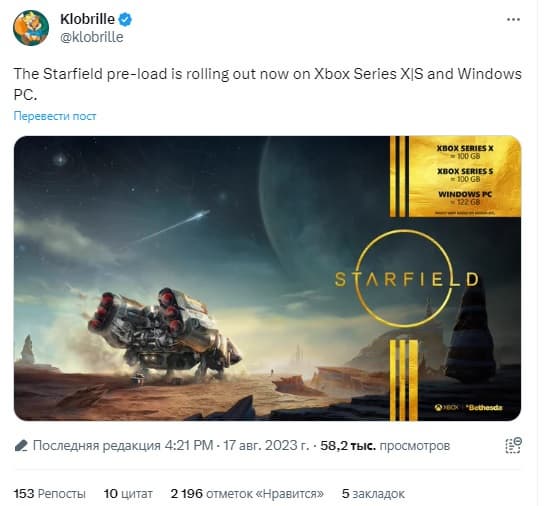The width and height of the screenshot is (546, 506).
Task: Click the Xbox Bethesda logos in image
Action: click(x=468, y=407)
